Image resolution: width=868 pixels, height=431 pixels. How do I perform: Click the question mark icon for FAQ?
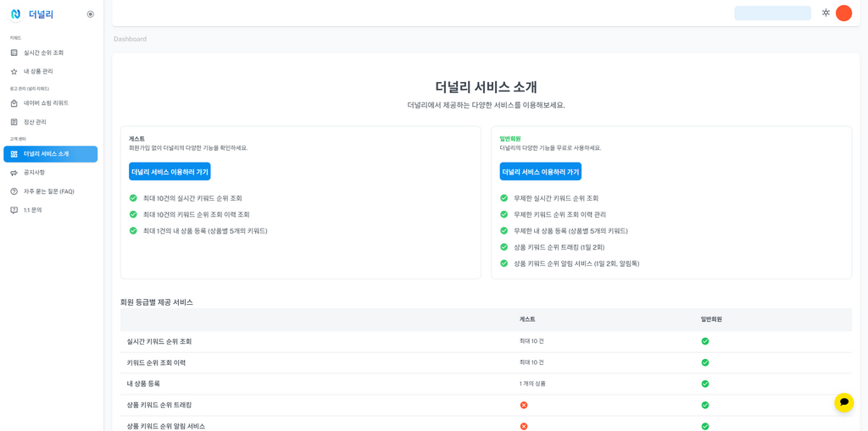[x=14, y=191]
